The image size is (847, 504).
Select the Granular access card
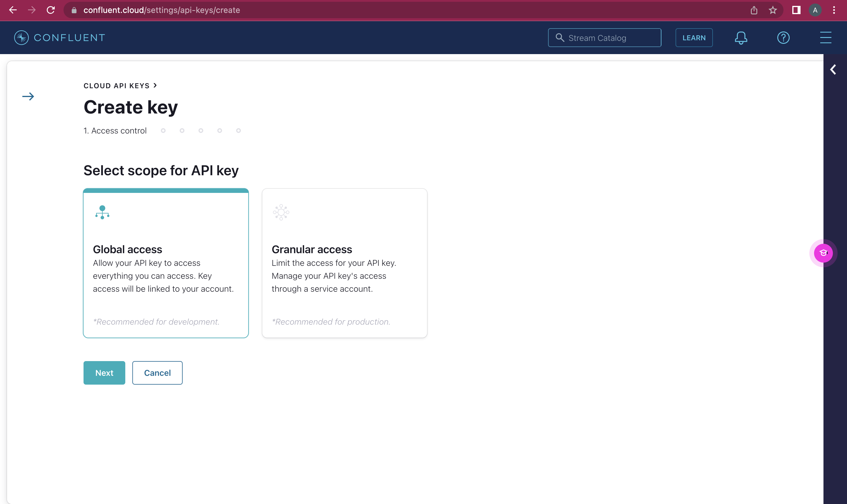click(x=344, y=263)
